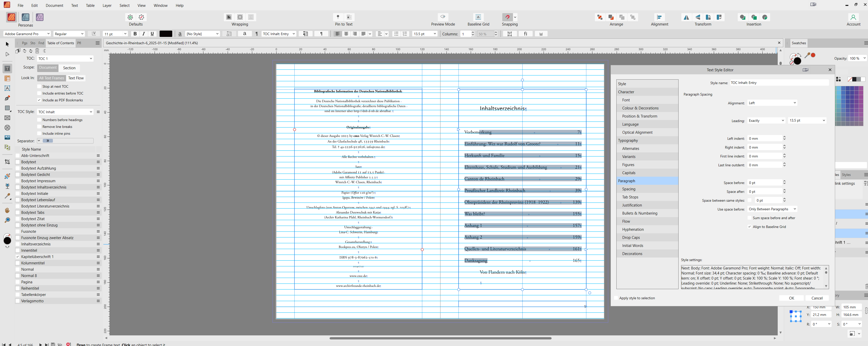
Task: Select Bullets & Numbering category
Action: point(647,213)
